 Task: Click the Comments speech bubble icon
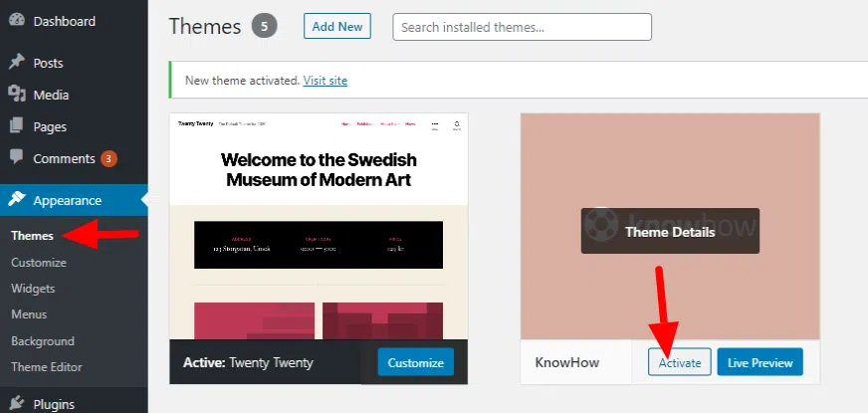(17, 158)
